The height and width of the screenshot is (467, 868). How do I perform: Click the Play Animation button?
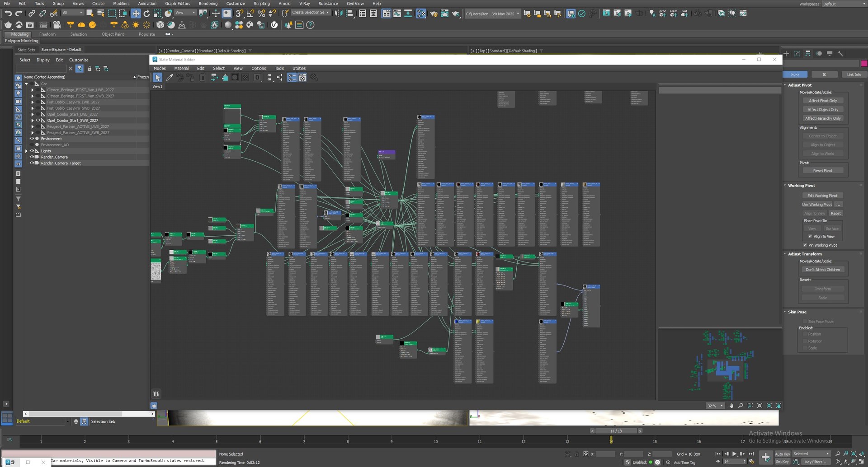734,454
